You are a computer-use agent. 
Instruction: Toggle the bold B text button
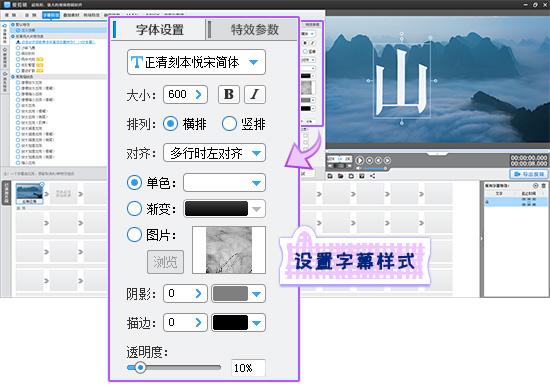[x=229, y=94]
